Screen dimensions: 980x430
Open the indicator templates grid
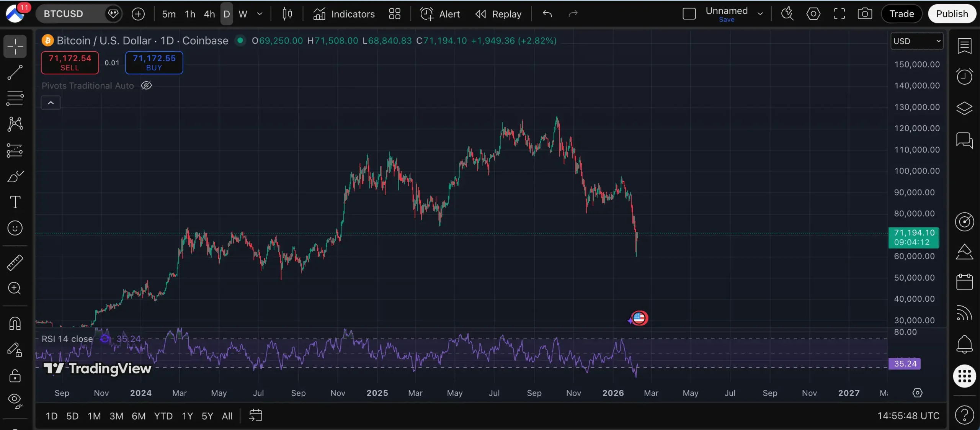[395, 14]
